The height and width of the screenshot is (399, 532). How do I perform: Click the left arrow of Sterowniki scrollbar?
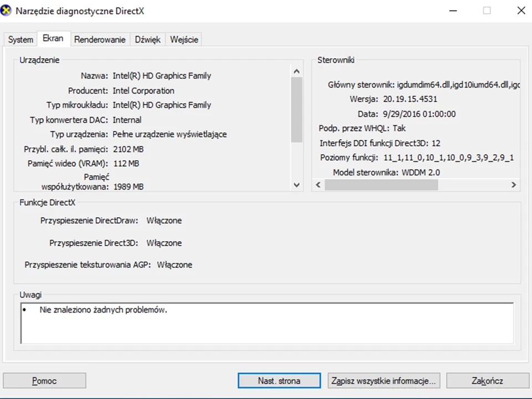click(x=318, y=185)
